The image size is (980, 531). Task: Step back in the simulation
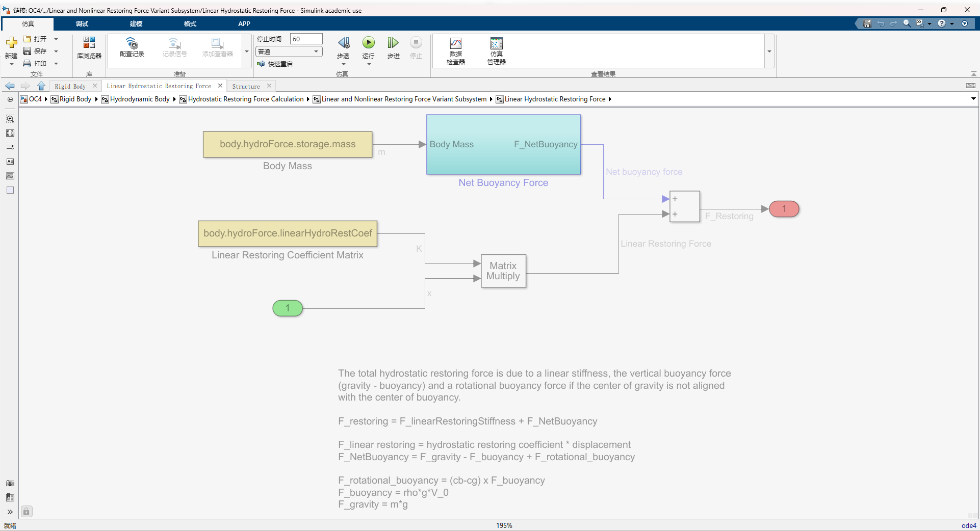(343, 43)
